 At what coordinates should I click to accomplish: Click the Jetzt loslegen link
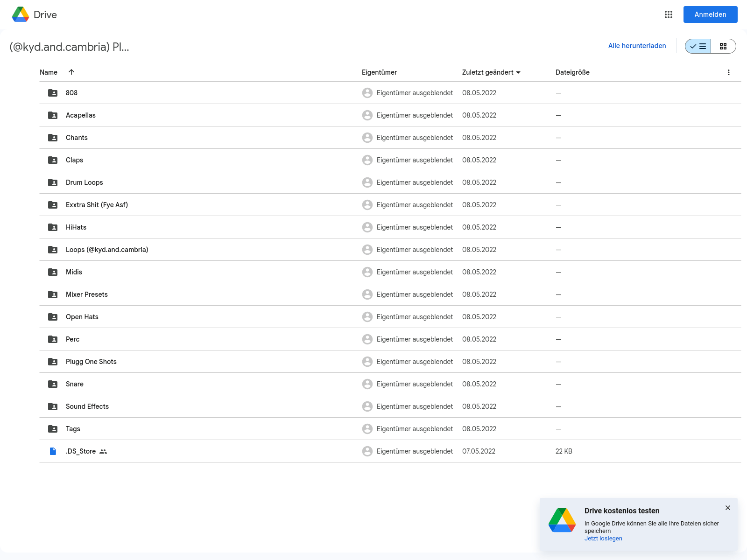pos(603,539)
